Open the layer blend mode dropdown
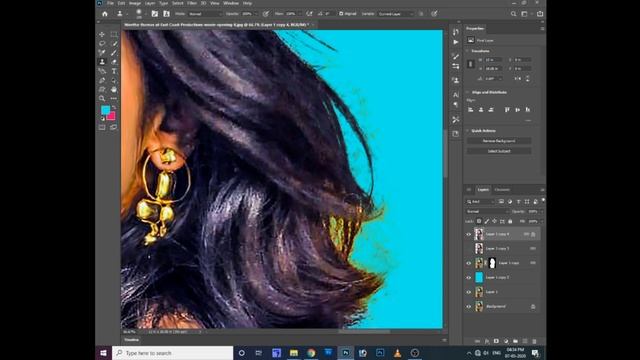 487,212
